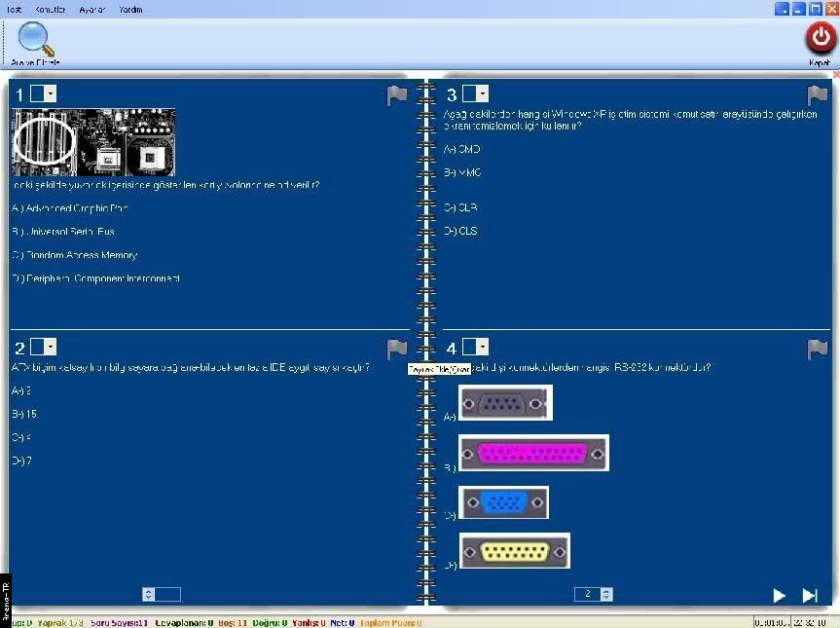Click the window restore button in title bar
Image resolution: width=840 pixels, height=628 pixels.
click(815, 9)
